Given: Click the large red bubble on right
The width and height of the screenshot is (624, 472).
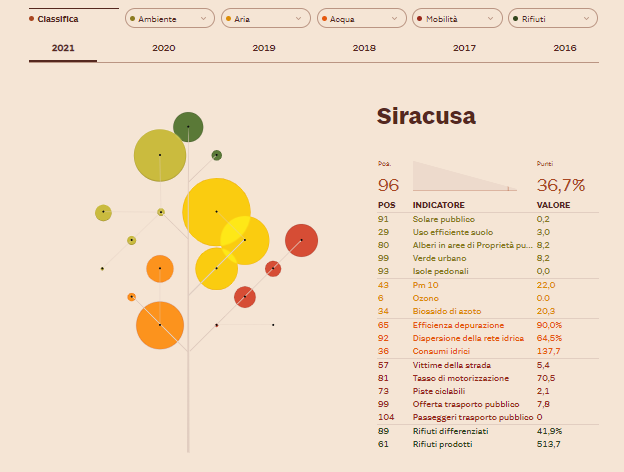Looking at the screenshot, I should pos(301,240).
